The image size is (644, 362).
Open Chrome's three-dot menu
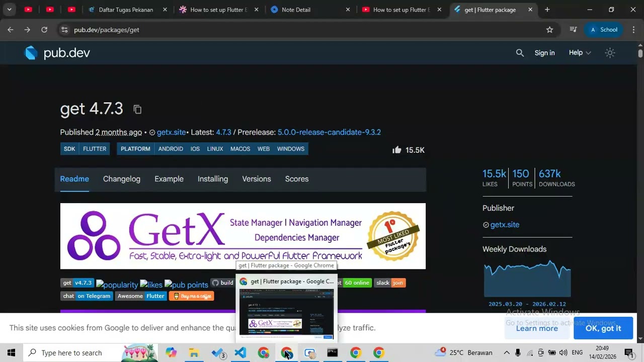633,30
